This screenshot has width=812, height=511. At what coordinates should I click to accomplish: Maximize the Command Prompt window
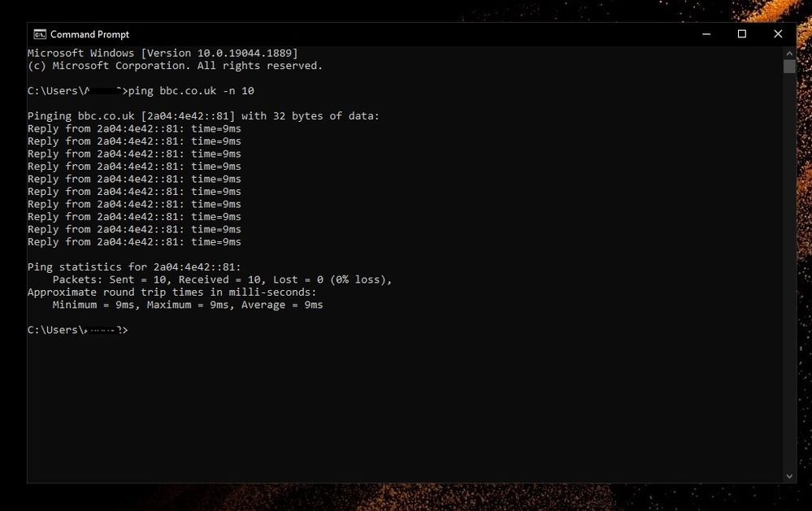741,34
